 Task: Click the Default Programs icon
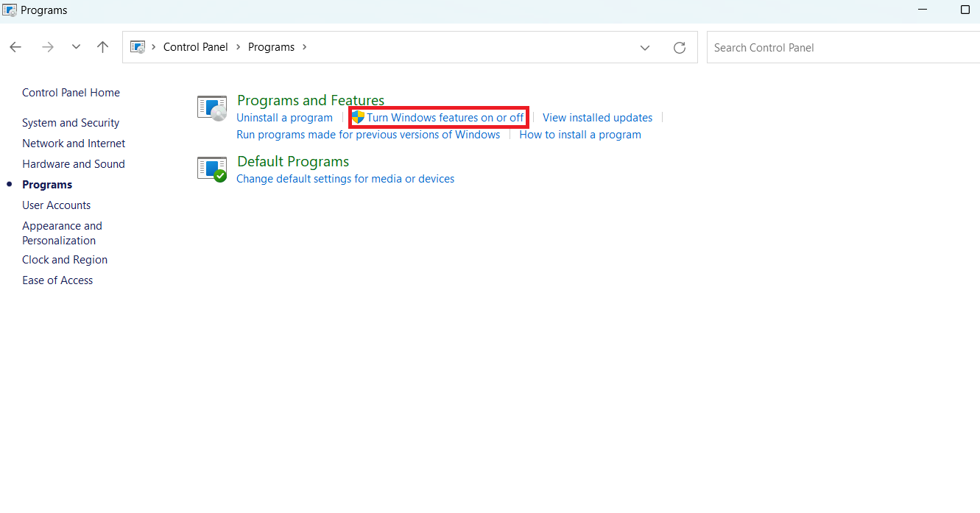[x=212, y=169]
